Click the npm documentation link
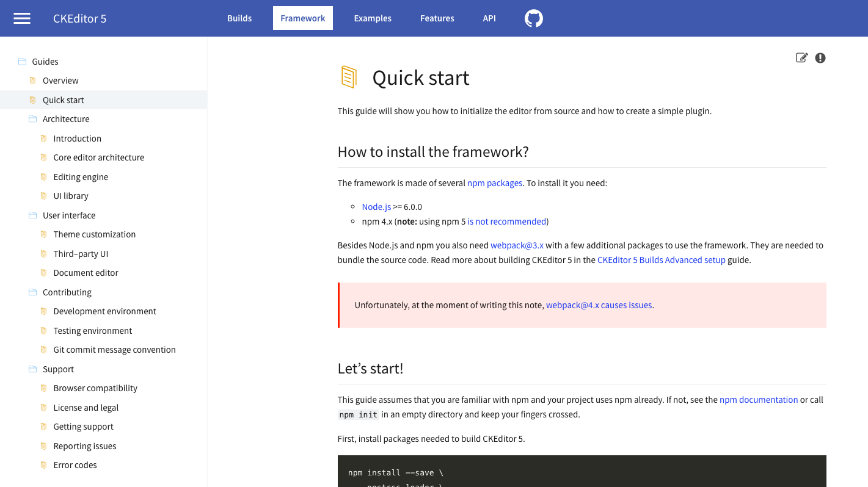 759,399
